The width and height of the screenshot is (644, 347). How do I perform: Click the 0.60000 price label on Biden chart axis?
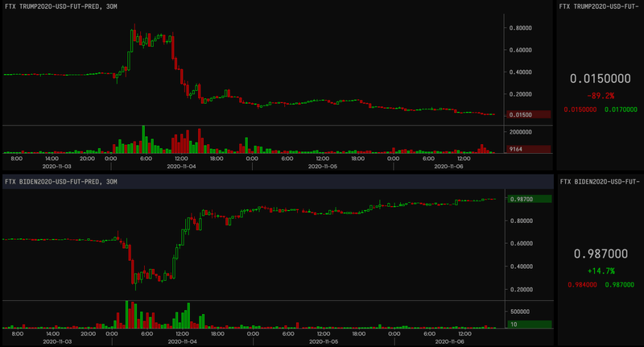pyautogui.click(x=522, y=243)
